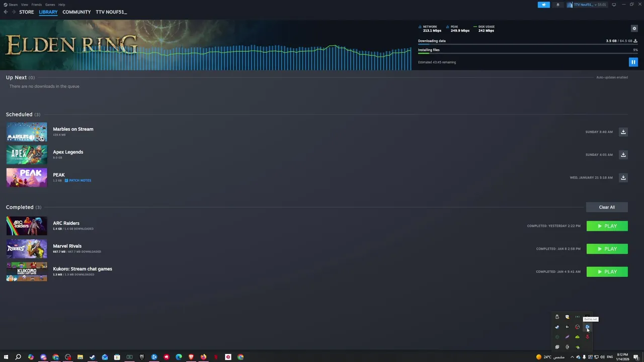Open Epic Games Launcher taskbar icon
Viewport: 644px width, 362px height.
[x=142, y=357]
